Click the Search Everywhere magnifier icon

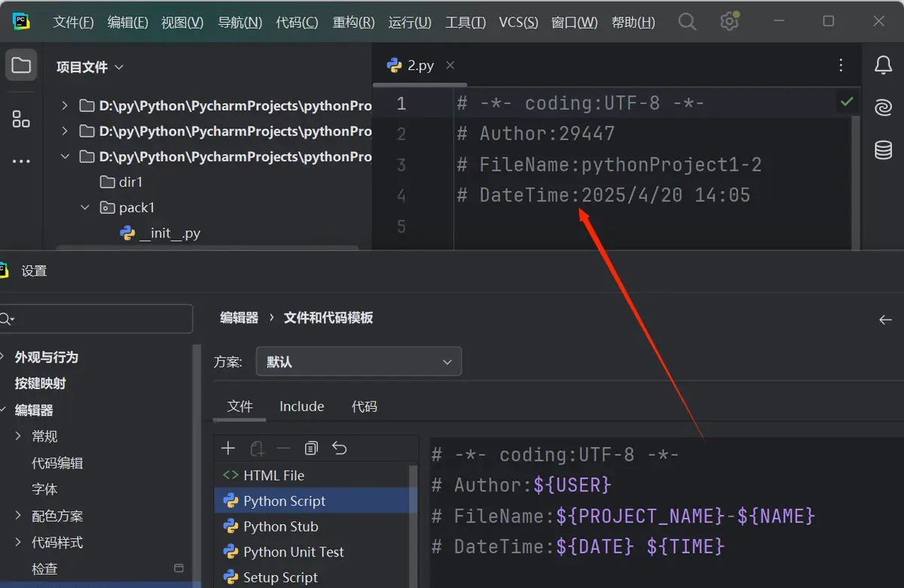[x=687, y=21]
